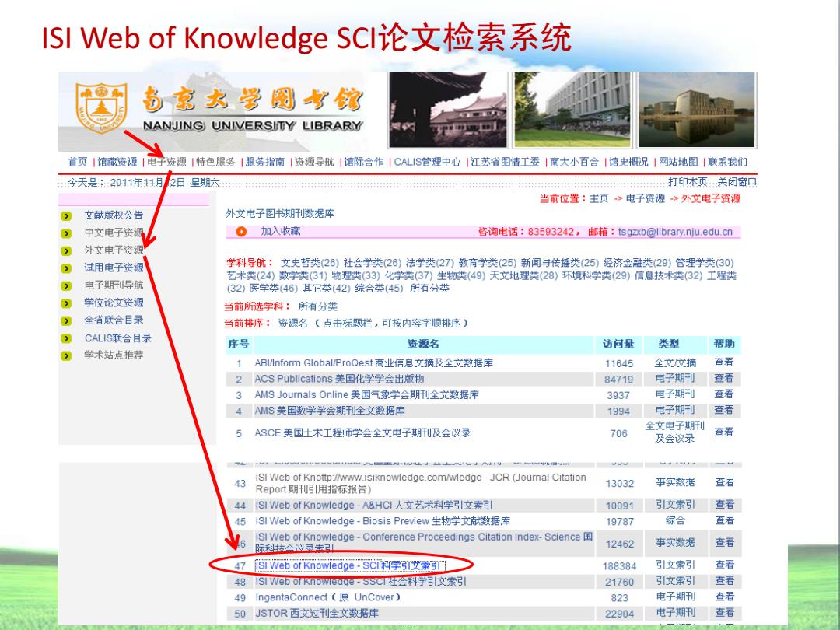
Task: Click the Nanjing University crest logo
Action: pos(100,109)
